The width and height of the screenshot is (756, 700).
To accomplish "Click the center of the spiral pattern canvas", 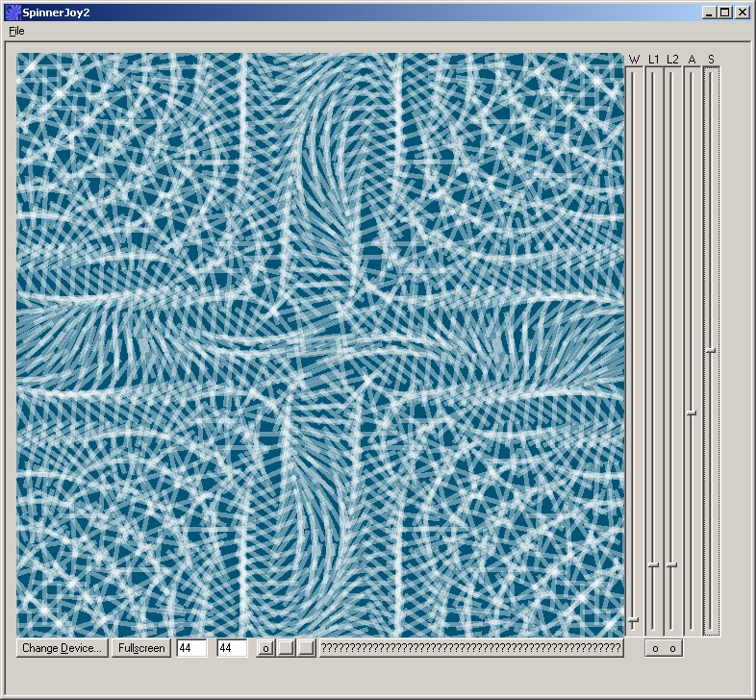I will 320,344.
